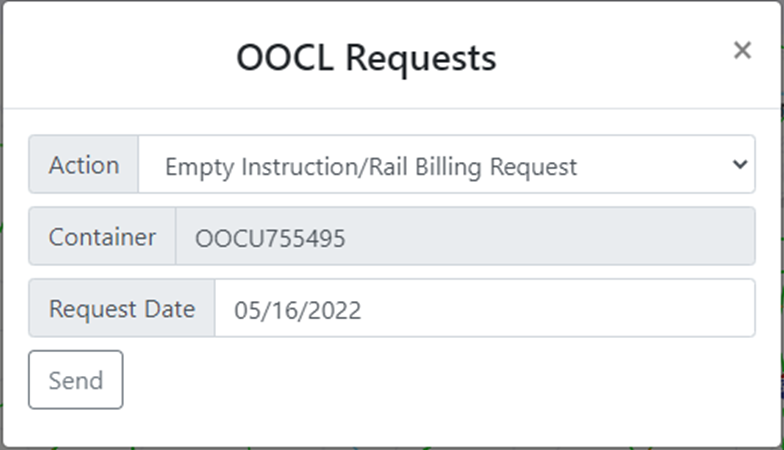Image resolution: width=784 pixels, height=450 pixels.
Task: Close the OOCL Requests dialog
Action: (x=742, y=50)
